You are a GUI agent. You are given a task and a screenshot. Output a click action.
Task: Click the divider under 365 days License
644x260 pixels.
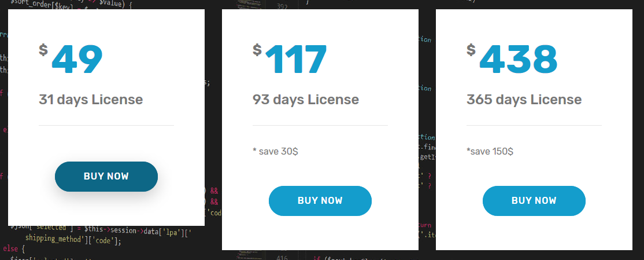[534, 125]
